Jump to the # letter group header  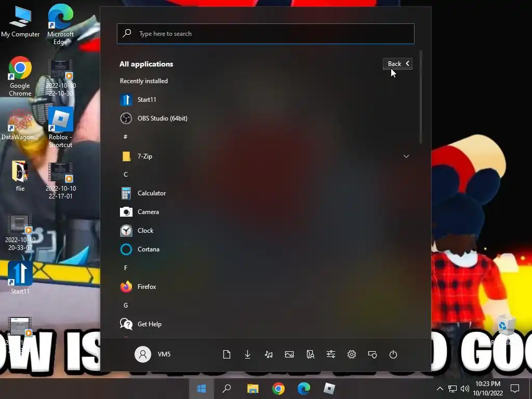[x=126, y=137]
